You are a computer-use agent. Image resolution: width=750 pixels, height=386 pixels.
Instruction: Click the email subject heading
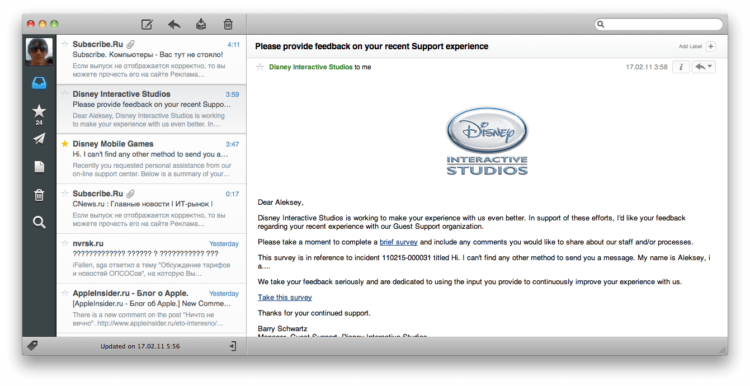point(372,46)
